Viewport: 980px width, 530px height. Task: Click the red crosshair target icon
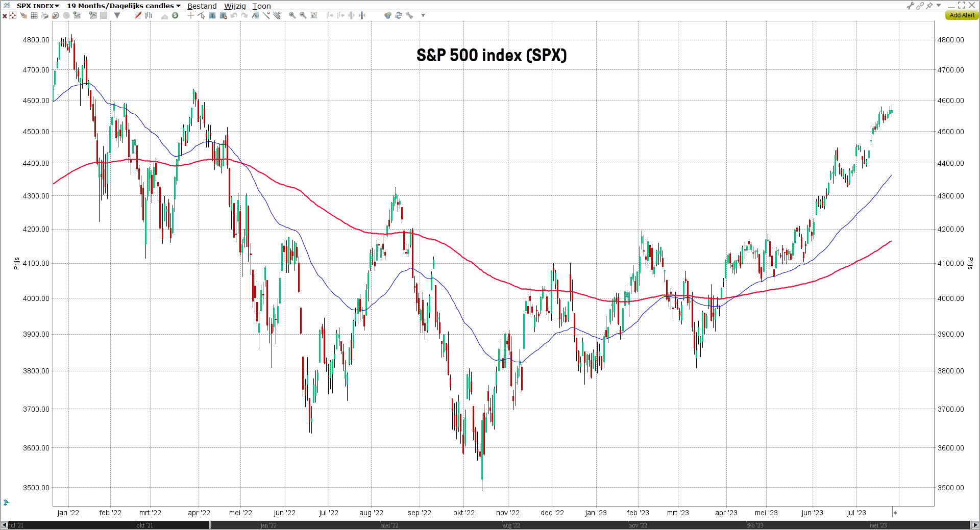[13, 15]
